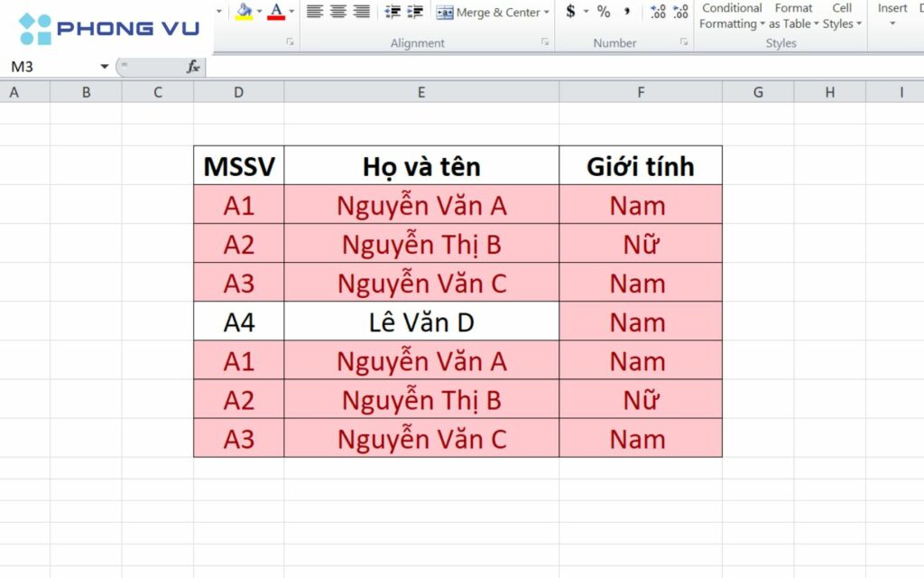Open the Name Box dropdown
The image size is (924, 578).
pos(105,66)
